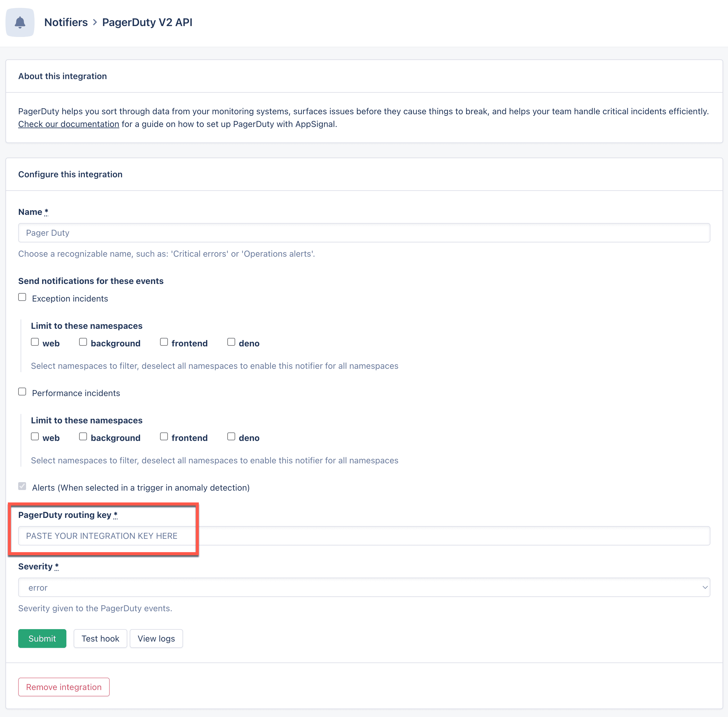Go to Notifiers breadcrumb
The width and height of the screenshot is (728, 717).
click(66, 22)
